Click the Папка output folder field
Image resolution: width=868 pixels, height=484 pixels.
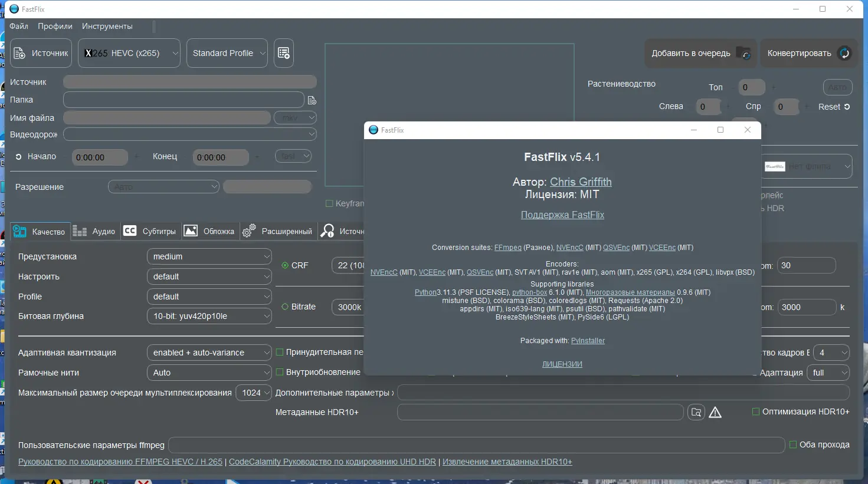coord(184,100)
